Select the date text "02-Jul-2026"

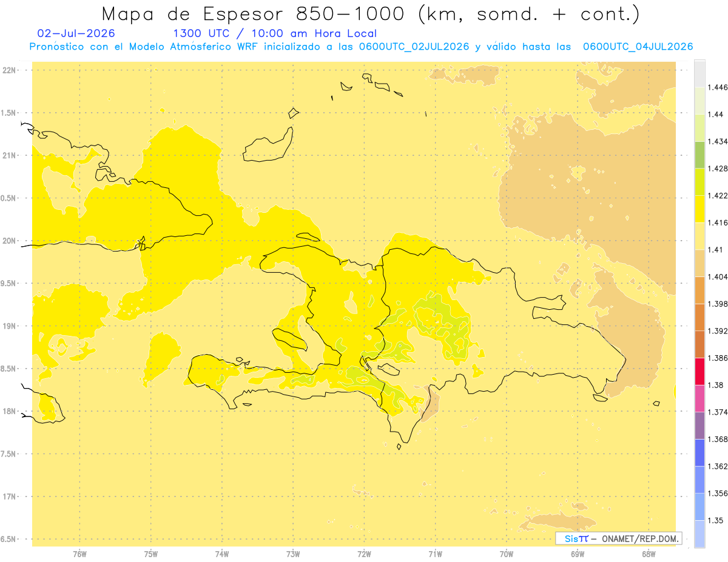(76, 33)
